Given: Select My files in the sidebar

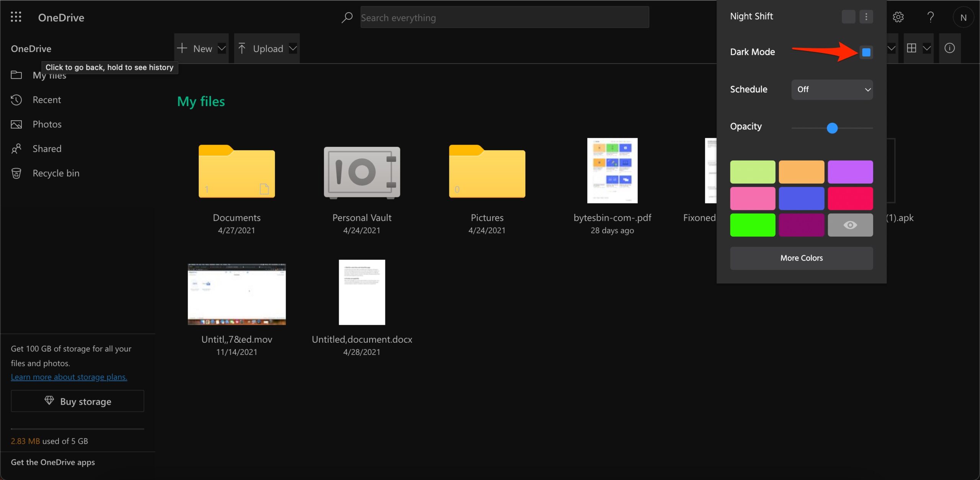Looking at the screenshot, I should click(49, 75).
